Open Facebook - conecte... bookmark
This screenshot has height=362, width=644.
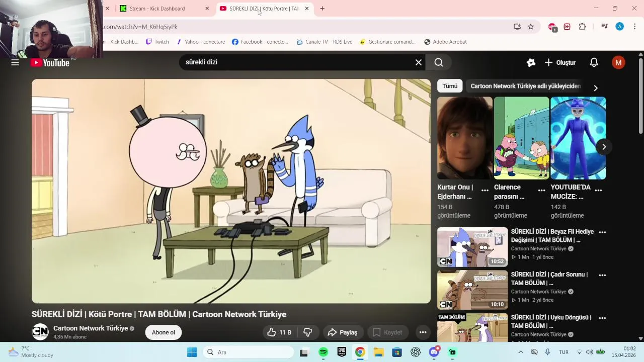(x=260, y=42)
